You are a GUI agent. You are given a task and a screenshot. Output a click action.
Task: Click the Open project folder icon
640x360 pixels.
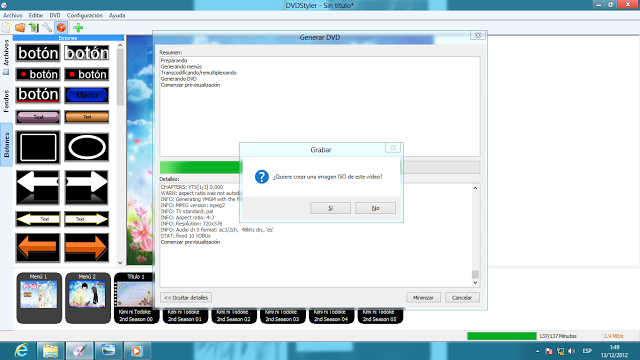click(x=20, y=27)
